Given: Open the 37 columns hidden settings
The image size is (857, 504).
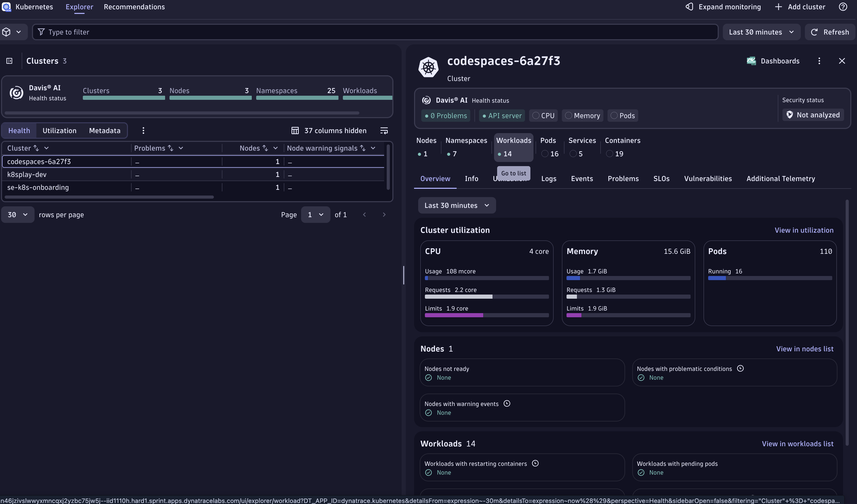Looking at the screenshot, I should (329, 131).
